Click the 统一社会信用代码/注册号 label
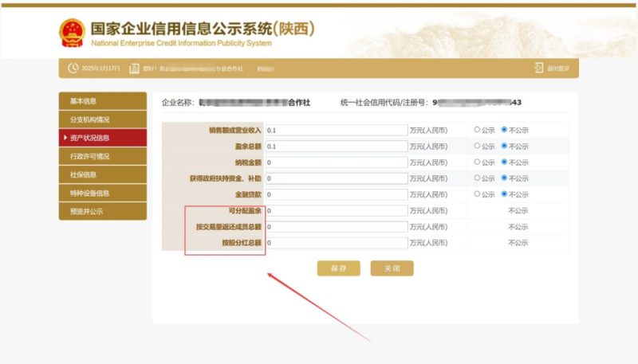Image resolution: width=638 pixels, height=364 pixels. click(x=384, y=103)
